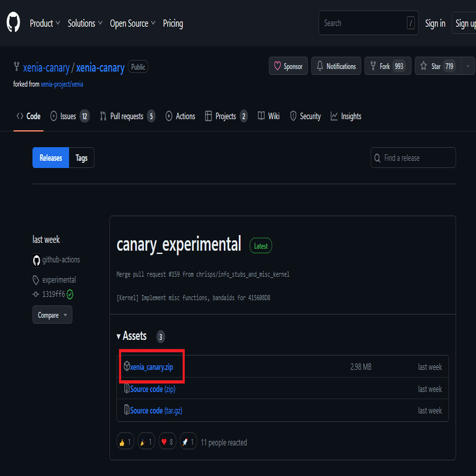Viewport: 476px width, 476px height.
Task: Open the Security tab
Action: [x=305, y=117]
